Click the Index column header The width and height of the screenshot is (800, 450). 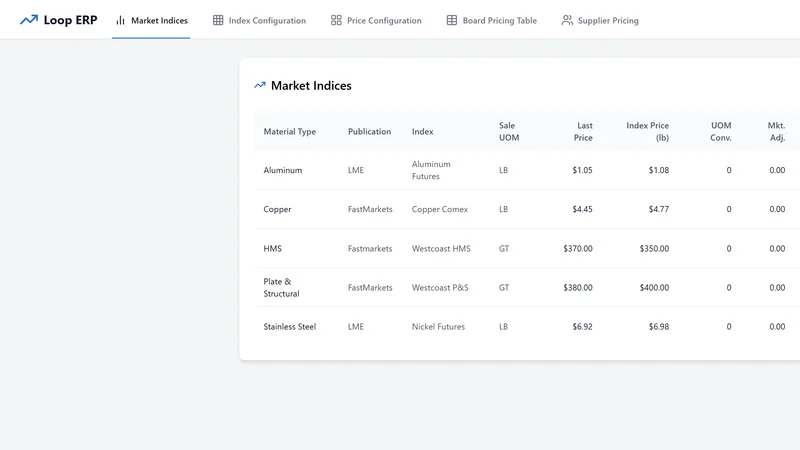click(x=422, y=132)
